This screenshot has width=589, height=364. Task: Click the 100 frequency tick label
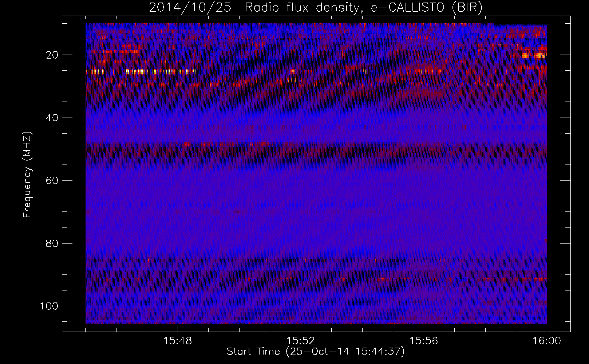click(x=49, y=306)
